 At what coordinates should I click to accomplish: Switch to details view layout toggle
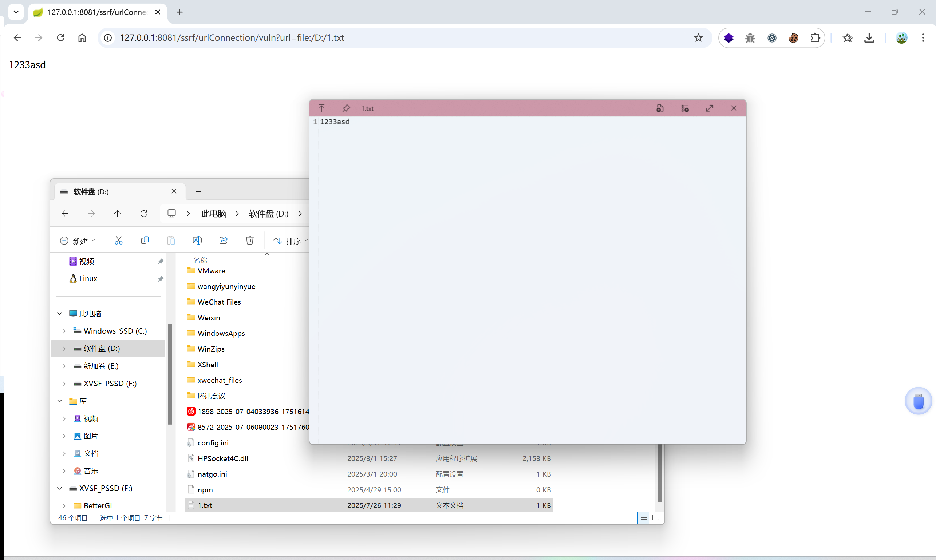[643, 518]
